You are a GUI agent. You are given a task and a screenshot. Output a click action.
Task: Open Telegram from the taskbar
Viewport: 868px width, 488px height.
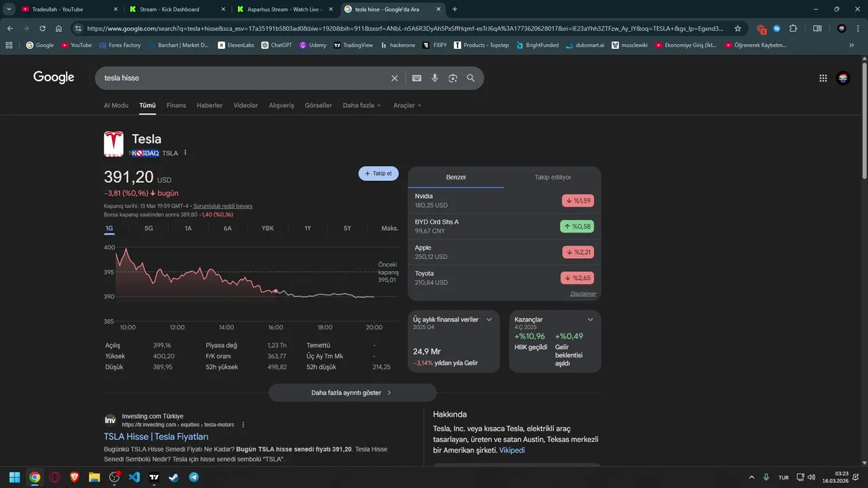point(194,477)
